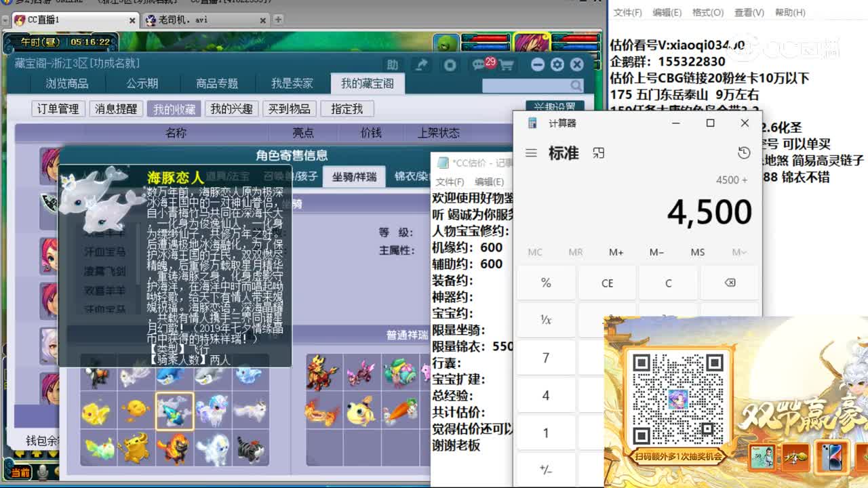This screenshot has width=868, height=488.
Task: Click the share arrow icon in 藏宝阁
Action: [422, 64]
